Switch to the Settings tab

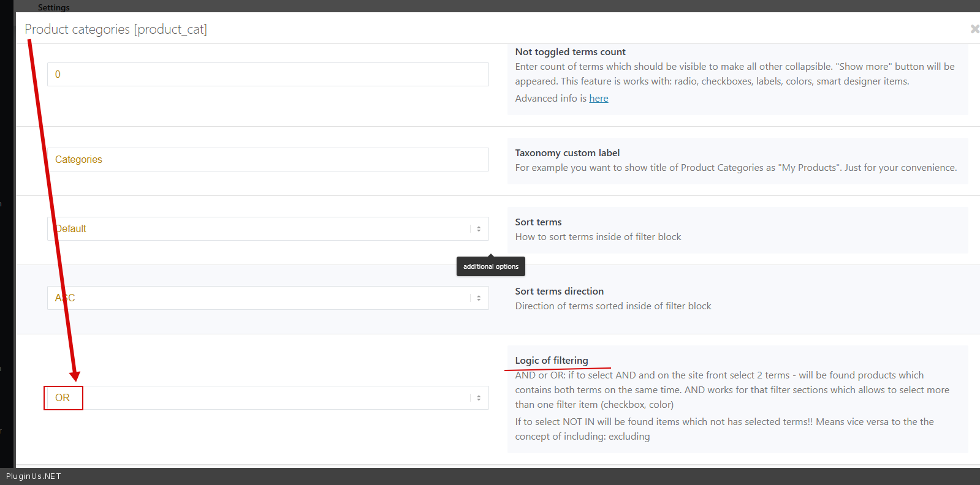[x=53, y=7]
